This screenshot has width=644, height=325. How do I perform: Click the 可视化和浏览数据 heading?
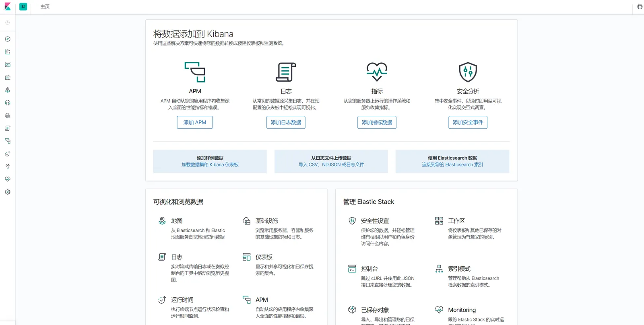[x=178, y=202]
